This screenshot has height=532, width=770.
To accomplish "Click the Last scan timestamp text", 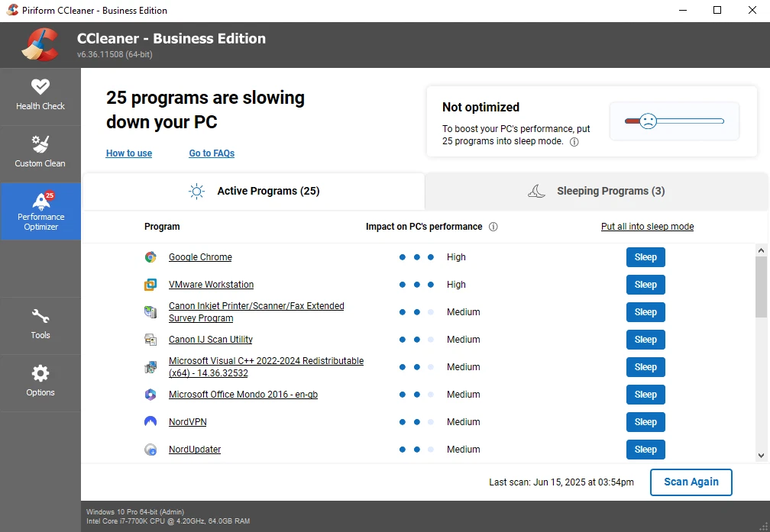I will pyautogui.click(x=561, y=482).
